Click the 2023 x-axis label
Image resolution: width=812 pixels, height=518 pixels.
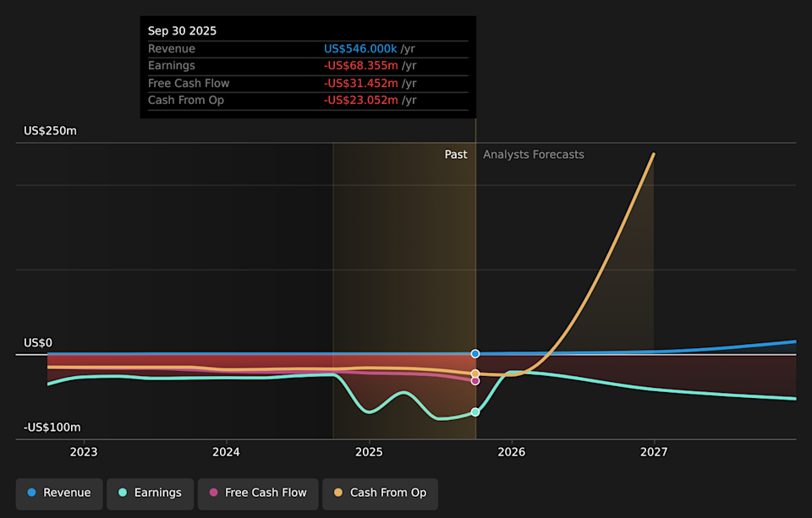tap(84, 452)
